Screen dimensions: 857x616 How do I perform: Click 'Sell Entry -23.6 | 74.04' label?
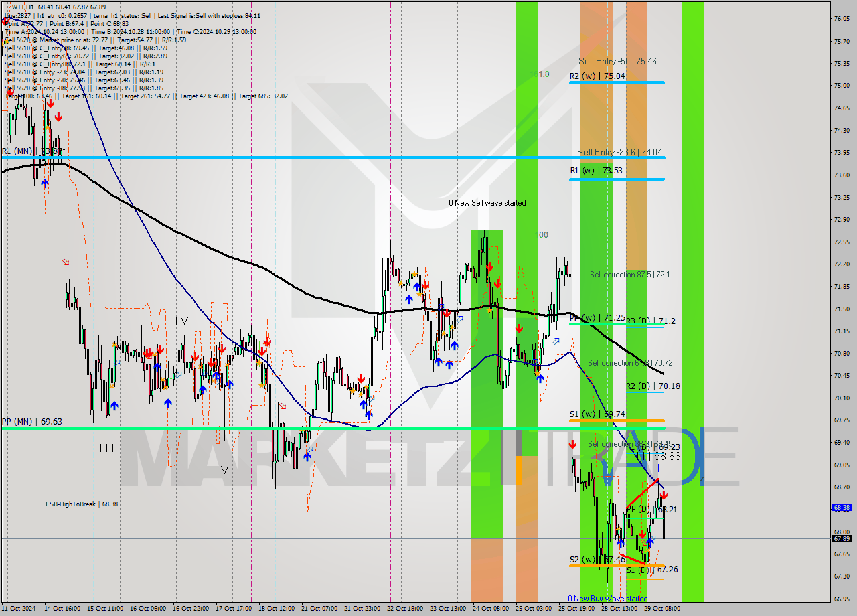click(619, 152)
